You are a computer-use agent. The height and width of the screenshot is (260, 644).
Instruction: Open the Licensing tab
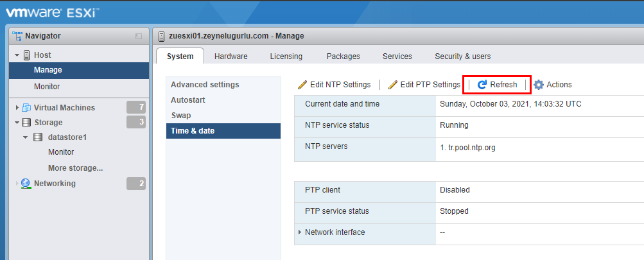point(286,56)
